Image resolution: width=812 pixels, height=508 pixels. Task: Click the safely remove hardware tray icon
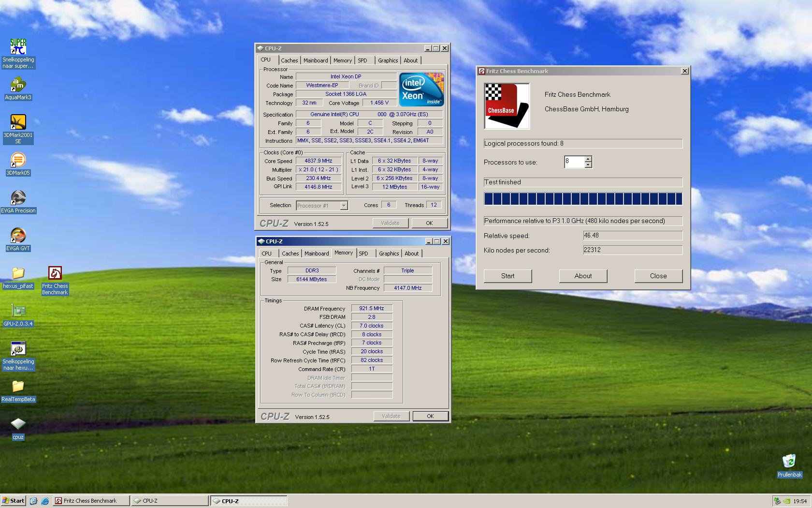pos(777,501)
